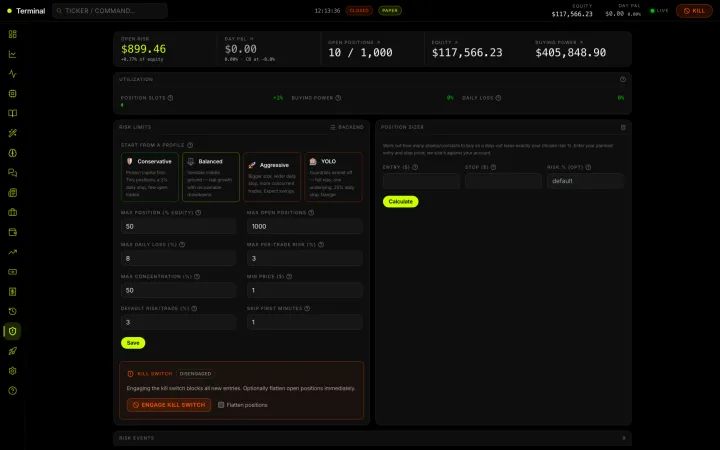Open the dashboard grid icon in sidebar
The width and height of the screenshot is (720, 450).
(12, 34)
